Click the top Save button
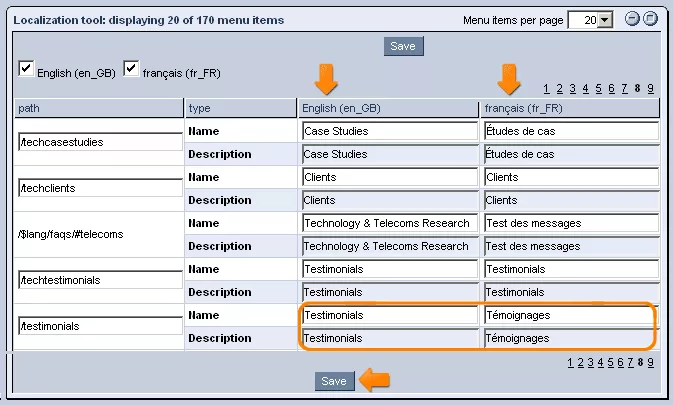The width and height of the screenshot is (673, 405). [x=403, y=46]
